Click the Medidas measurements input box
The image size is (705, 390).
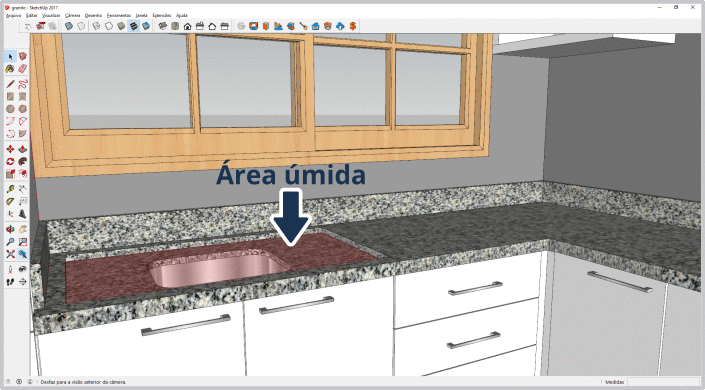point(664,382)
